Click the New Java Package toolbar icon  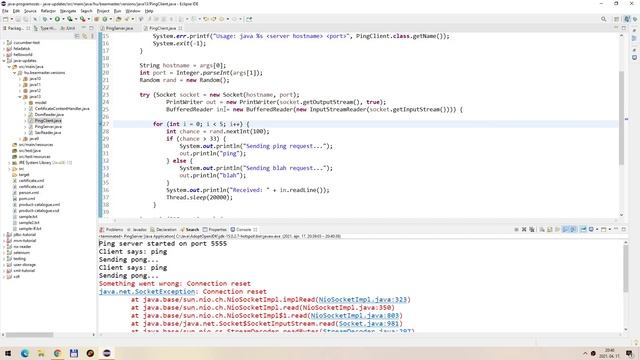click(96, 19)
